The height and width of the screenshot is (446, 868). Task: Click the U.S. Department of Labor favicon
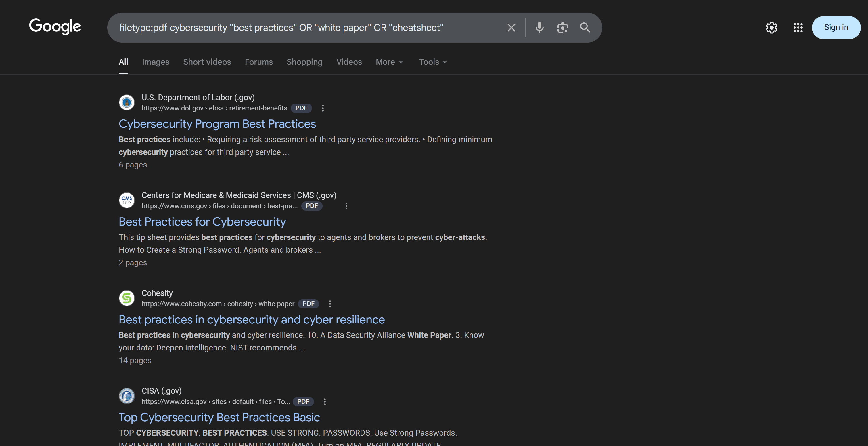[x=126, y=102]
